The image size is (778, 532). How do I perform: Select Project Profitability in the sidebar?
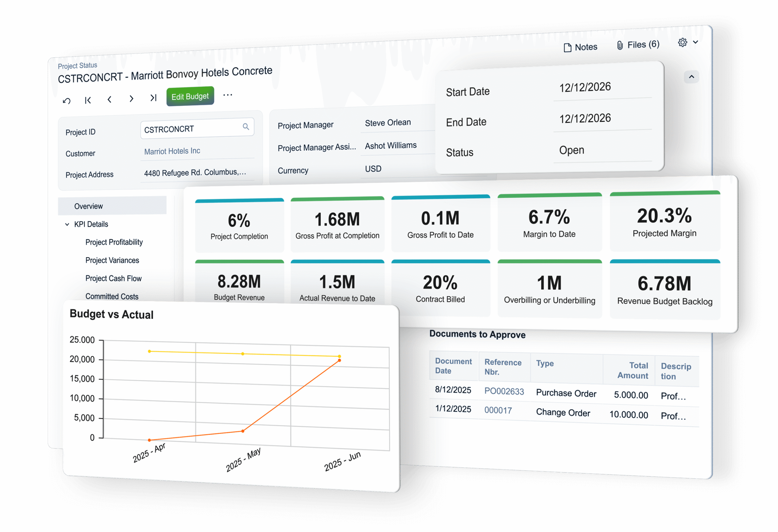point(114,242)
